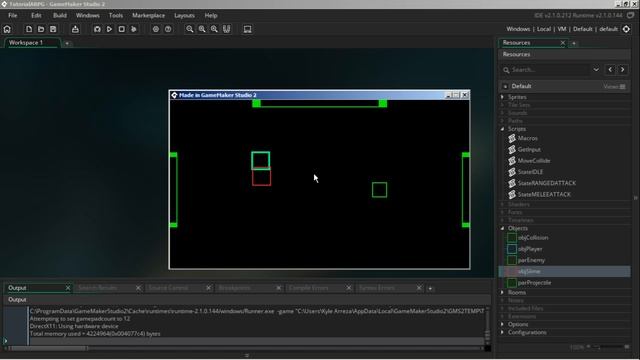Screen dimensions: 640x360
Task: Open the resource search filter dropdown
Action: click(x=596, y=70)
